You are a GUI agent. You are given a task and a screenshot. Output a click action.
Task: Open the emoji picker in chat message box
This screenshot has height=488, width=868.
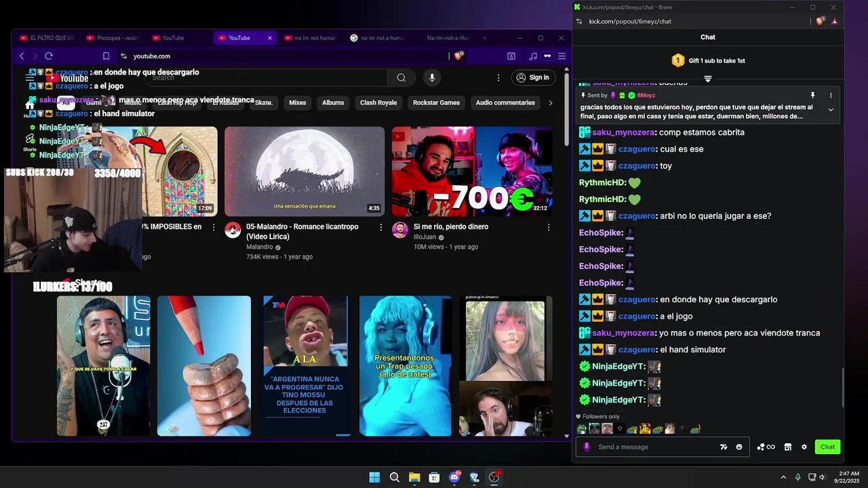(x=739, y=447)
